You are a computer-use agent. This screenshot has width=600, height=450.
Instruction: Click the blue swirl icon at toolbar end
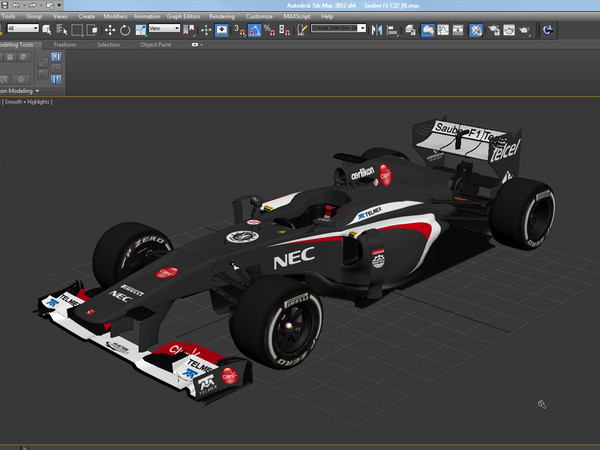548,30
